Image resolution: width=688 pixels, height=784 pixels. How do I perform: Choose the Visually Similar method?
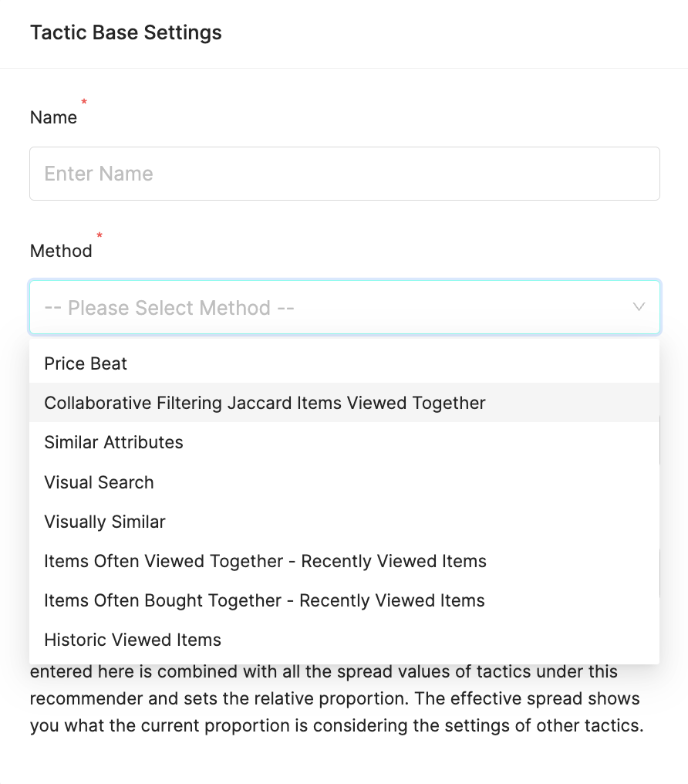pos(105,522)
